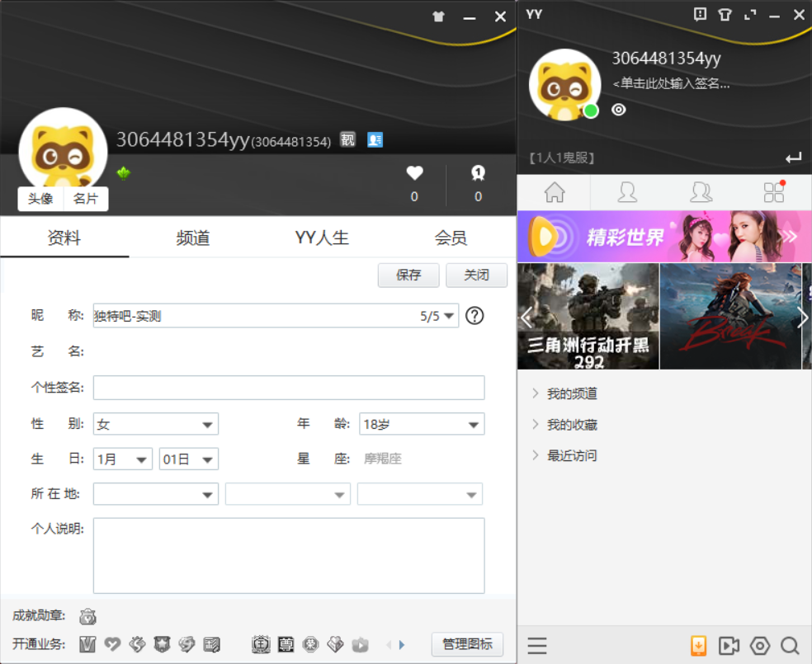Open YY settings via the gear icon
812x664 pixels.
tap(759, 646)
